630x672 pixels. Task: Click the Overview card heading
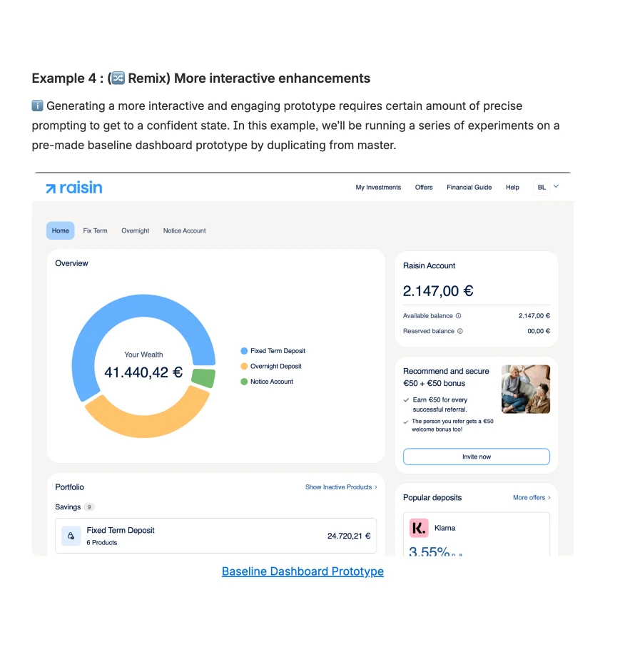point(71,263)
